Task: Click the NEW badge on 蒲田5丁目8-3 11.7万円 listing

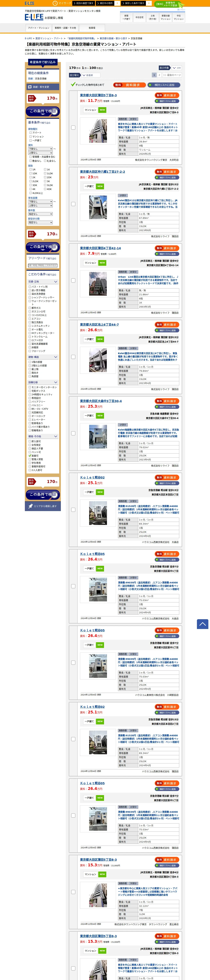Action: (x=102, y=110)
